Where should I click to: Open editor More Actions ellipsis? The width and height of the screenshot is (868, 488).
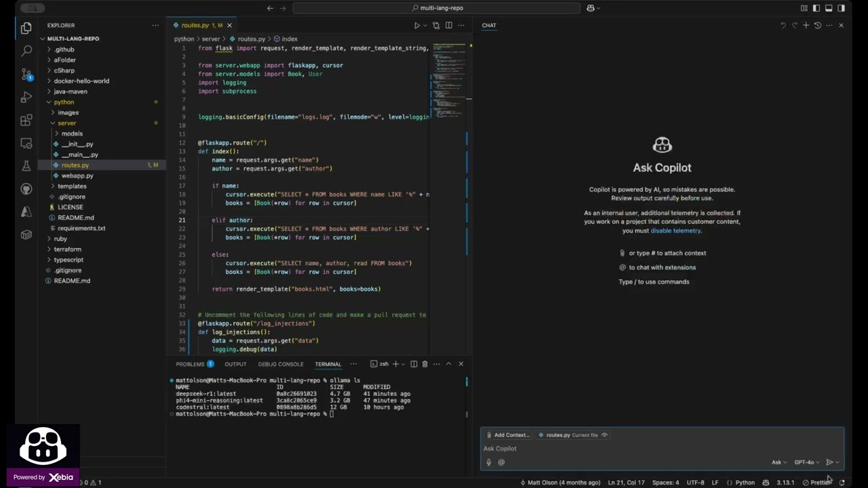click(461, 25)
